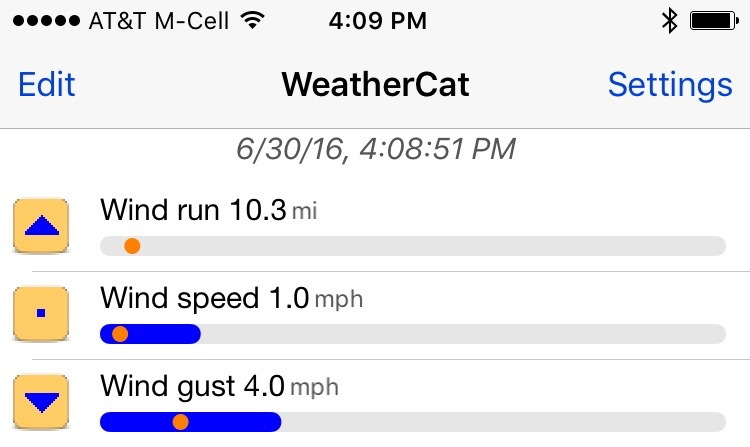Click the orange marker on the Wind gust bar

tap(180, 422)
